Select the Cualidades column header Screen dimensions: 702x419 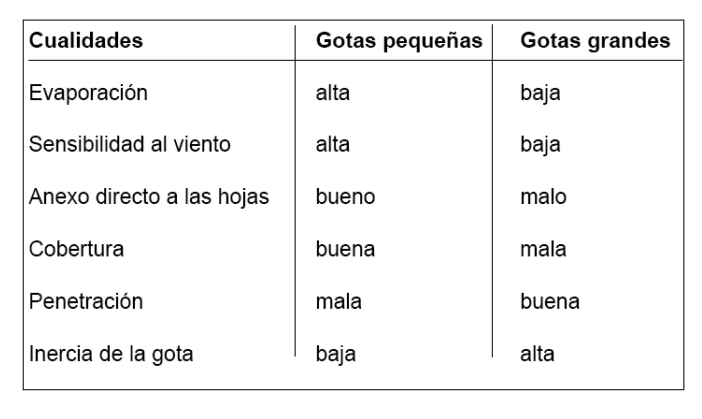pyautogui.click(x=86, y=40)
